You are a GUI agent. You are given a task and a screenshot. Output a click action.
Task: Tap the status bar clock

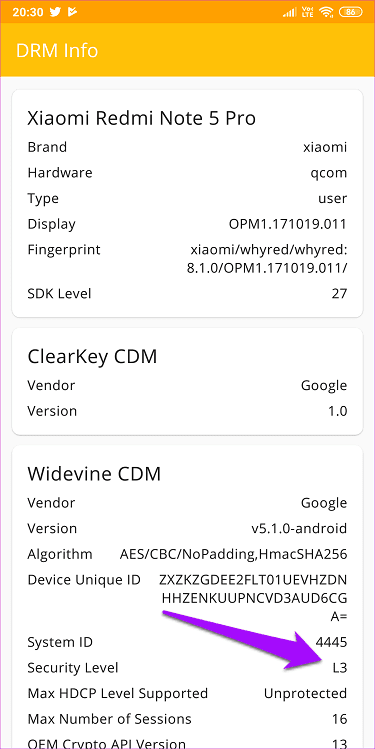[28, 12]
